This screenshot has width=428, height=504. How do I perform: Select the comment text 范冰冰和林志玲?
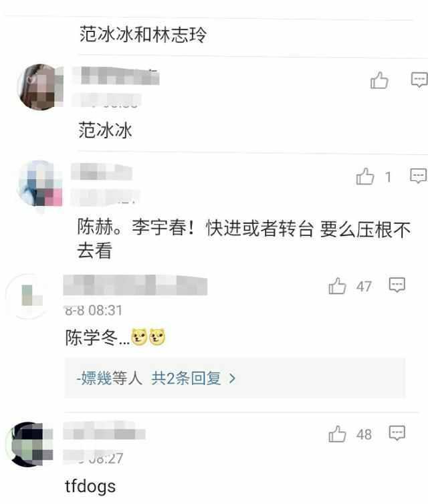pos(143,35)
